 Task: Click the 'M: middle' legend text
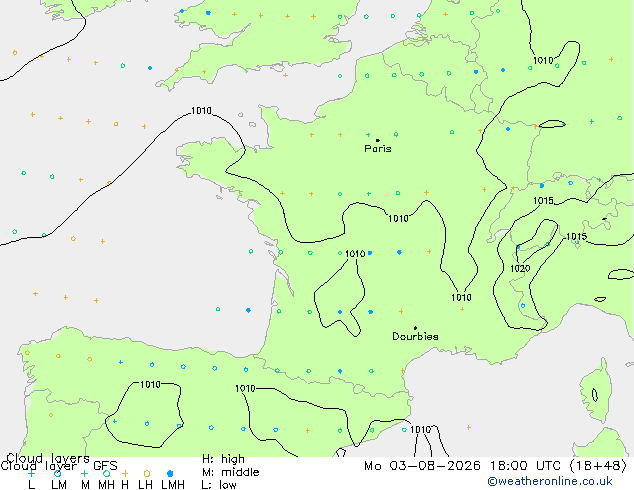pyautogui.click(x=230, y=472)
